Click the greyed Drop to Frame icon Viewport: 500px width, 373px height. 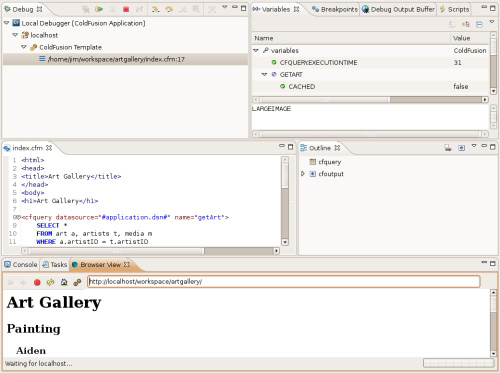click(196, 9)
